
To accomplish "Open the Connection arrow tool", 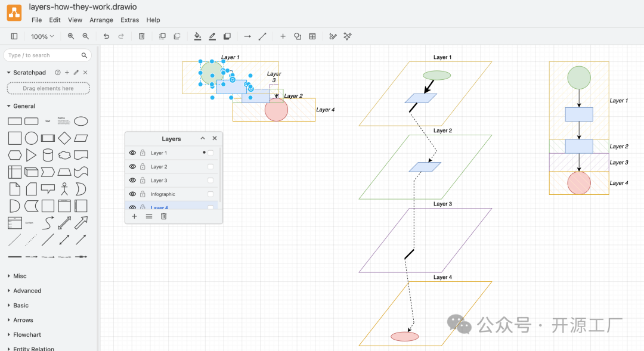I will 247,36.
